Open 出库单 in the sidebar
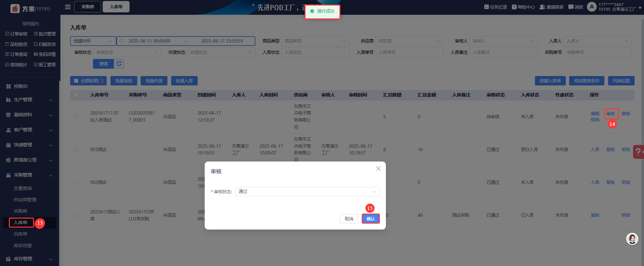Image resolution: width=644 pixels, height=266 pixels. 20,234
